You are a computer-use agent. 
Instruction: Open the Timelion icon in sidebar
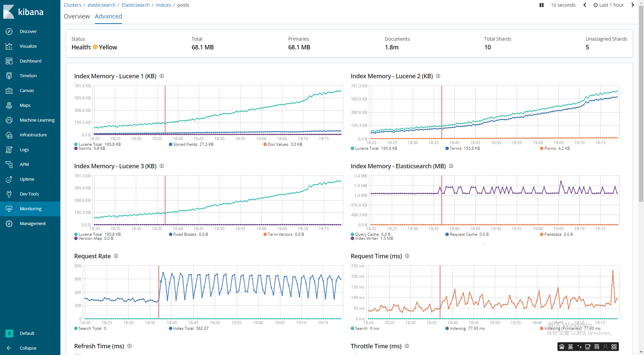pos(9,76)
